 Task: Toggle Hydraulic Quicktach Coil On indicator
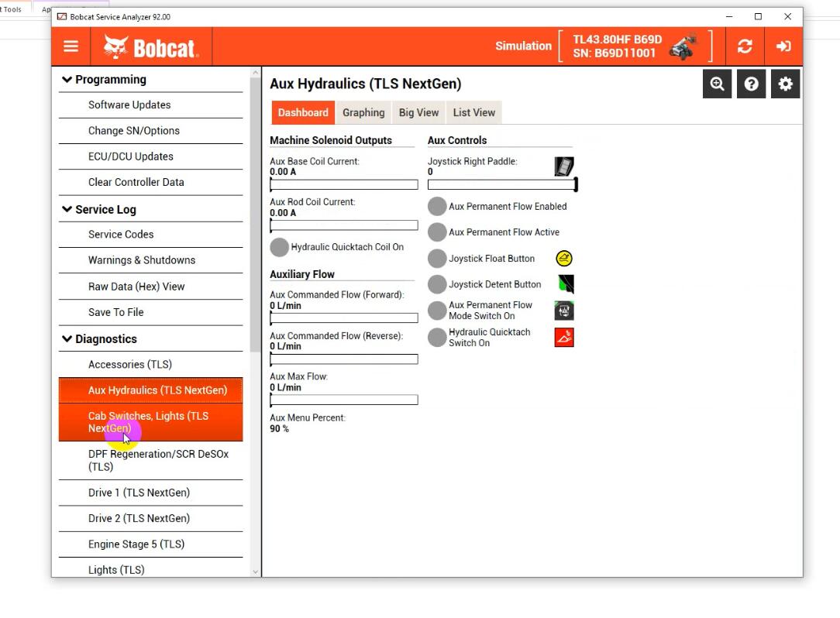click(279, 247)
